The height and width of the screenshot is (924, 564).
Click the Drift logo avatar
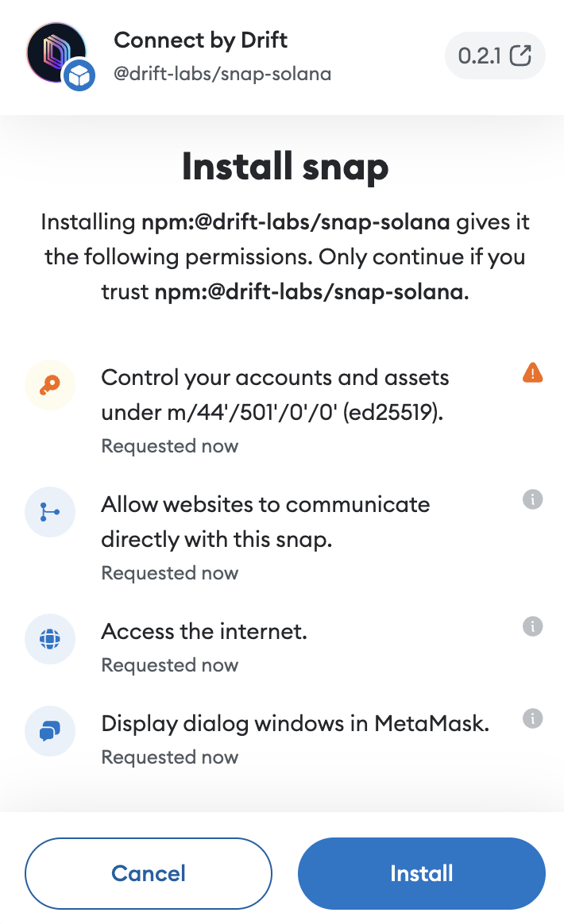(52, 50)
